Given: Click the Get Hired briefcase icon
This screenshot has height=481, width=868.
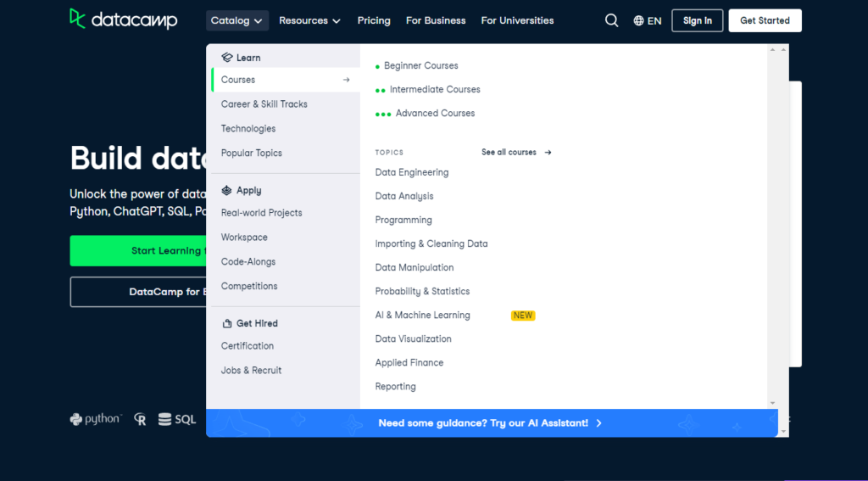Looking at the screenshot, I should click(x=226, y=323).
